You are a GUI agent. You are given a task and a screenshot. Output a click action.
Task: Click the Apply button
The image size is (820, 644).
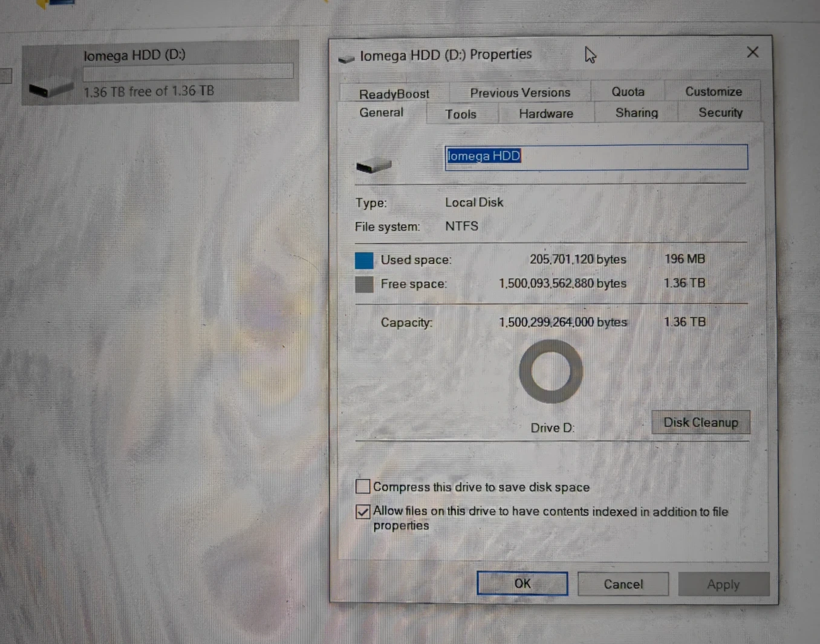(x=724, y=585)
